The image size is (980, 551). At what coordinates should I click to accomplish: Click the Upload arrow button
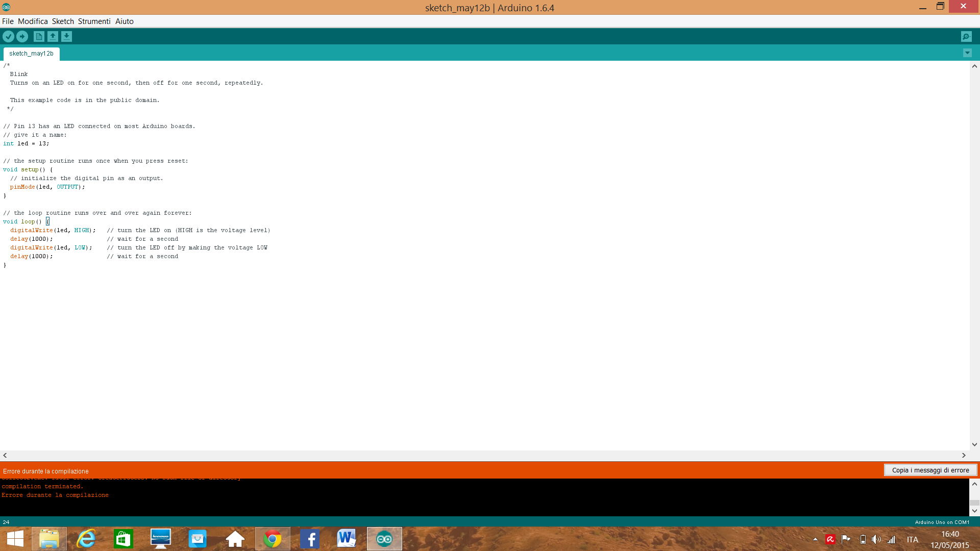(22, 36)
